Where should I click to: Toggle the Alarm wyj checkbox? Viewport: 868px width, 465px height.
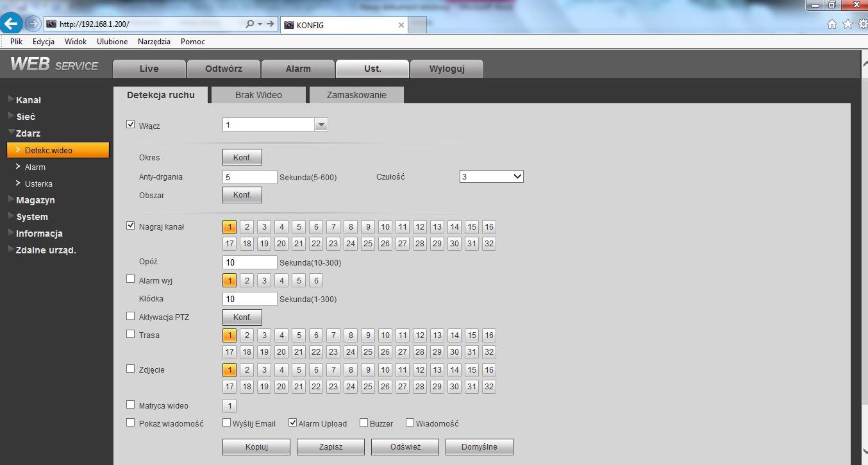click(x=131, y=279)
